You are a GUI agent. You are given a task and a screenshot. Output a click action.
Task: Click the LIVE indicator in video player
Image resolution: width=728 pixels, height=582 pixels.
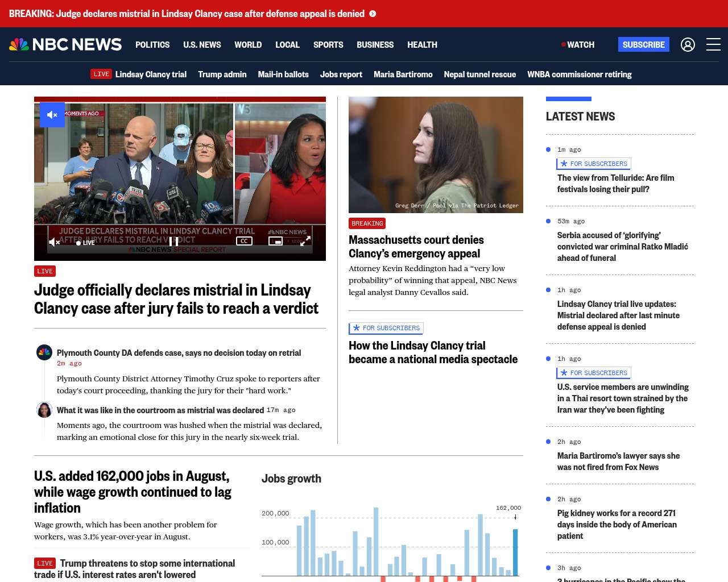click(x=86, y=243)
